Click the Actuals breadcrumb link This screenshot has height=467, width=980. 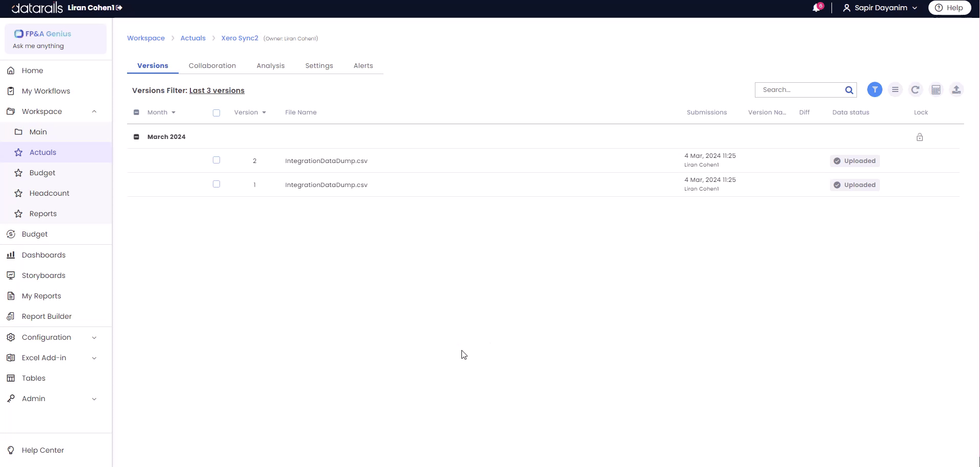point(193,38)
